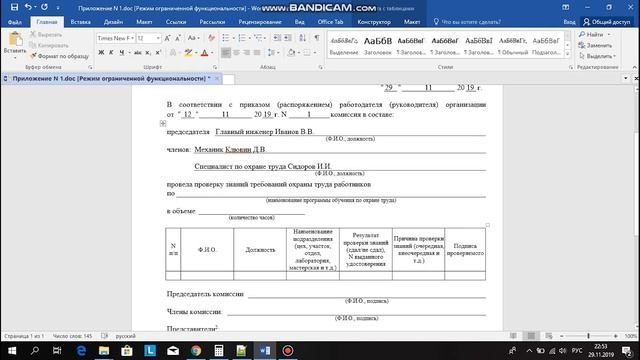Click the Bandicam record icon in the taskbar

point(288,351)
